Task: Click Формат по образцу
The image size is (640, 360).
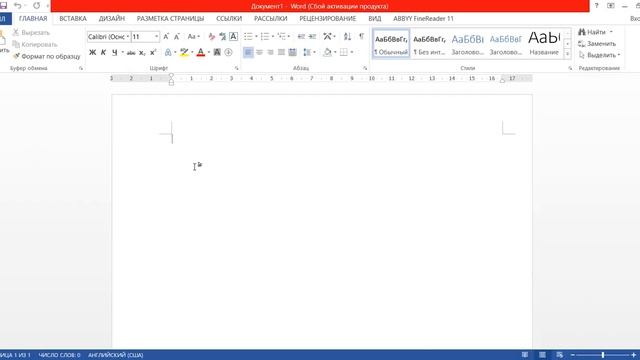Action: [47, 56]
